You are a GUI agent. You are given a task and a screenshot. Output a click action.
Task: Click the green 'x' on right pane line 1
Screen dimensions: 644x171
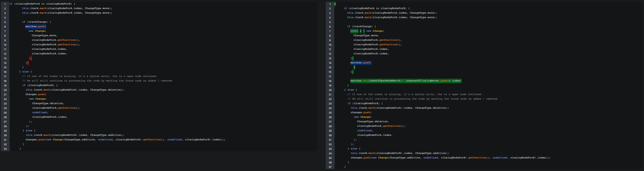(335, 4)
